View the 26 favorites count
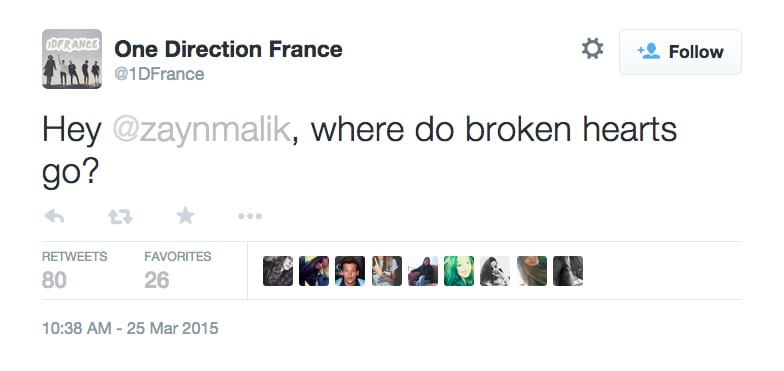 (157, 280)
